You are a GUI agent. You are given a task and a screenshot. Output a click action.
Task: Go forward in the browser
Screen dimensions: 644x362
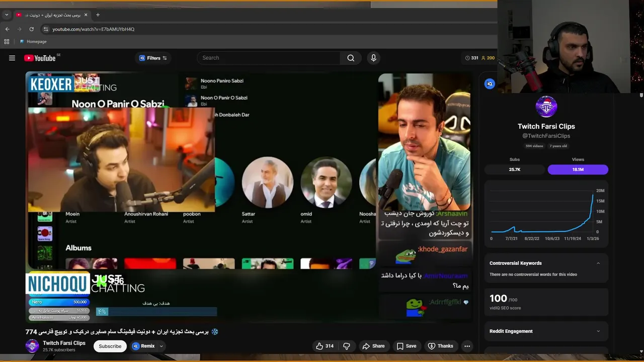pyautogui.click(x=19, y=29)
